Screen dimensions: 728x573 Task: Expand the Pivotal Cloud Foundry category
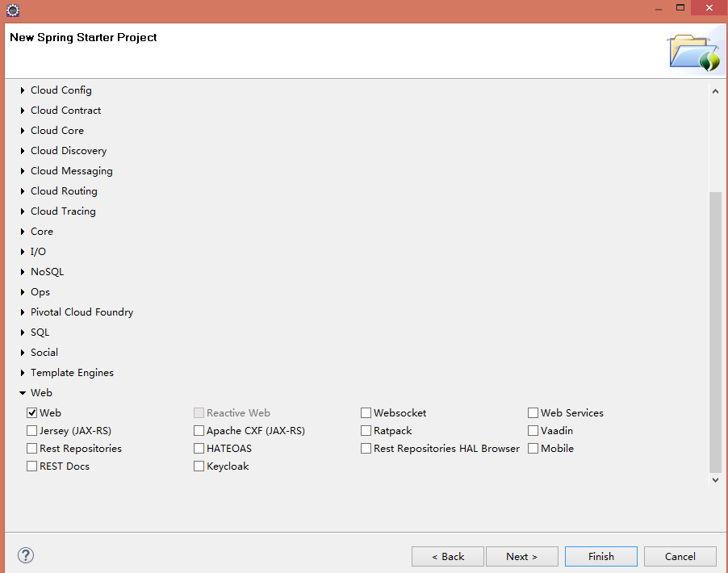click(23, 312)
